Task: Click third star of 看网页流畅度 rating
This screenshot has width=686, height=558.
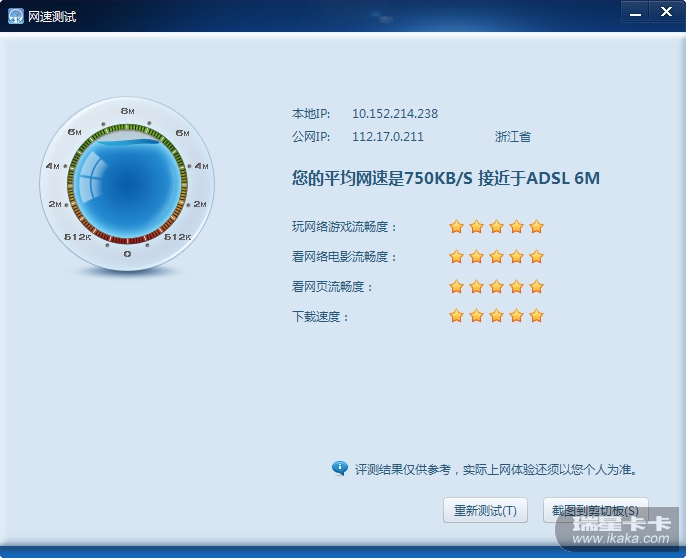Action: coord(496,286)
